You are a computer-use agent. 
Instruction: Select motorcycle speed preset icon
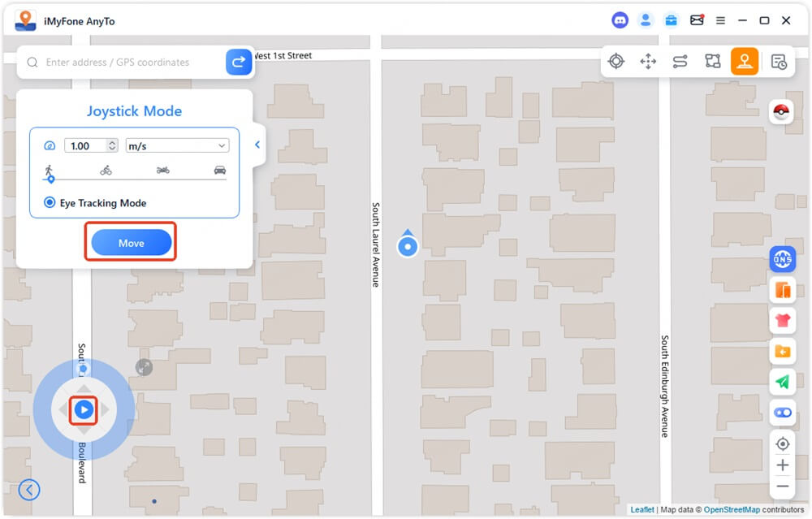pyautogui.click(x=163, y=170)
